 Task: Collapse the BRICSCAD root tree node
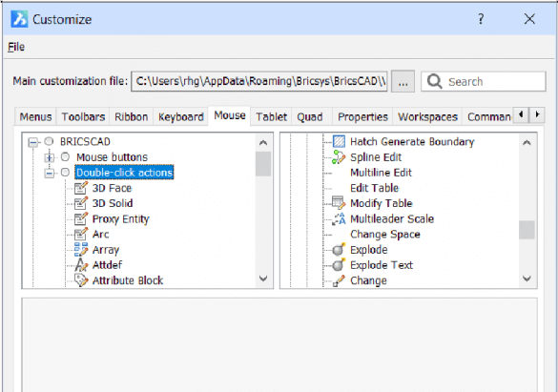tap(33, 143)
